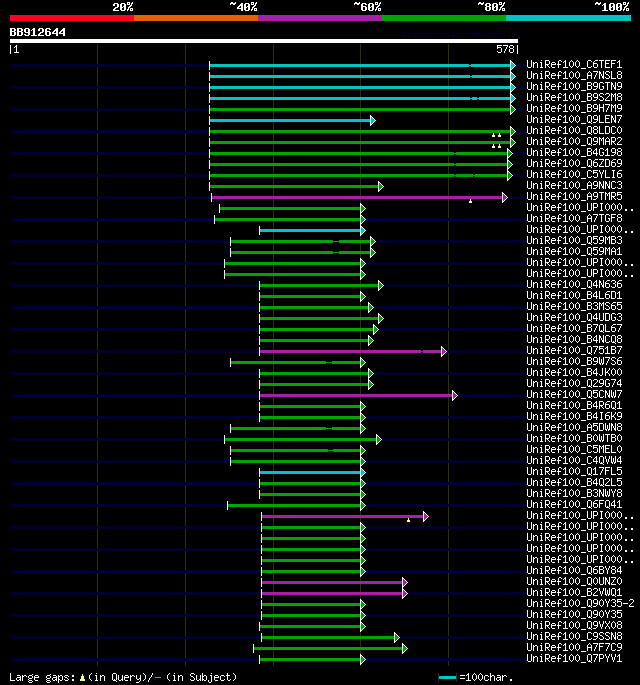Select the query name BB912644
The width and height of the screenshot is (640, 685).
(x=38, y=32)
